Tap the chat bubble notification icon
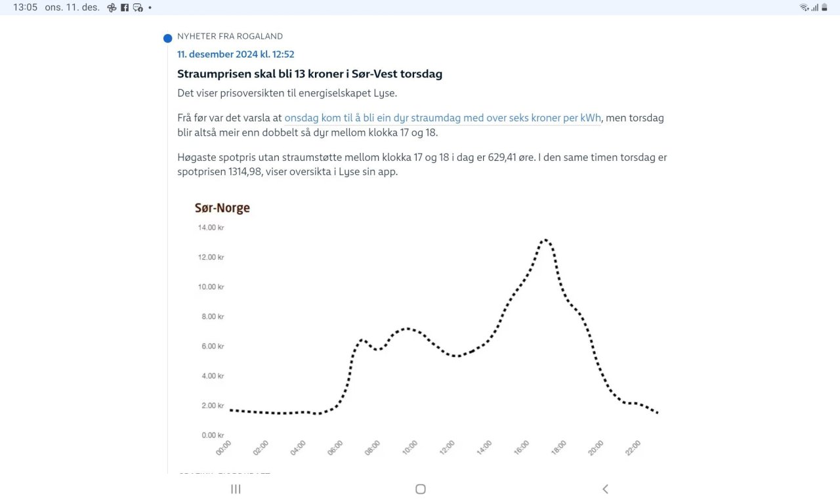The image size is (840, 504). [138, 8]
